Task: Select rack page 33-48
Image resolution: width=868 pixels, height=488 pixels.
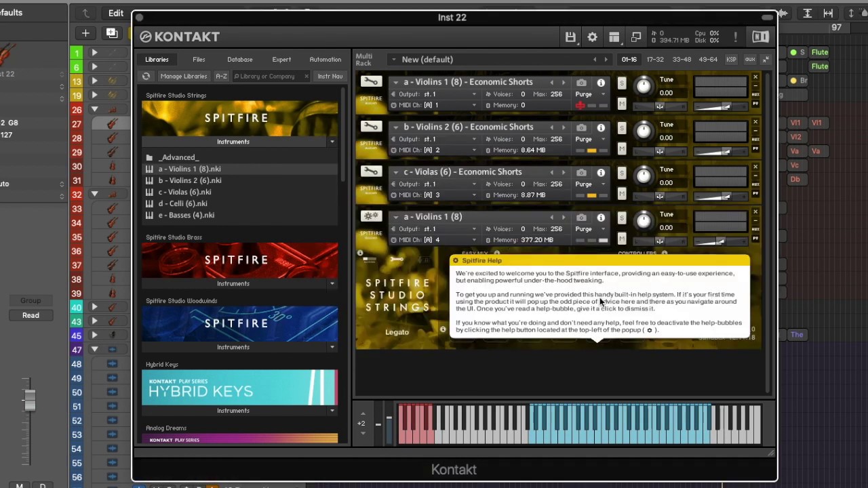Action: pos(682,60)
